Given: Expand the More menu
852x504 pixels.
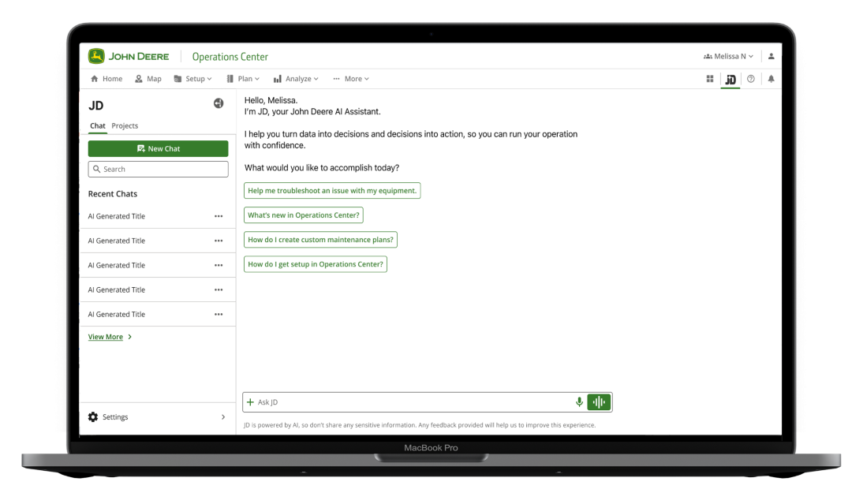Looking at the screenshot, I should point(351,79).
